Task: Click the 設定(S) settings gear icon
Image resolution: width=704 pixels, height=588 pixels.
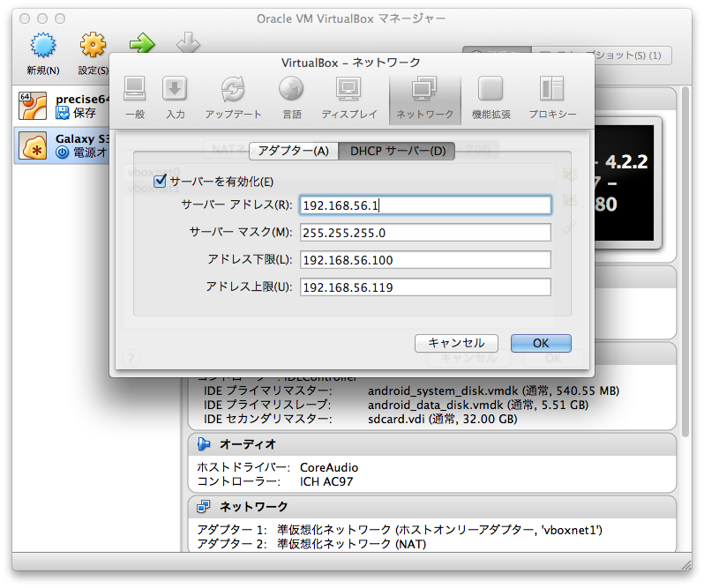Action: pyautogui.click(x=93, y=44)
